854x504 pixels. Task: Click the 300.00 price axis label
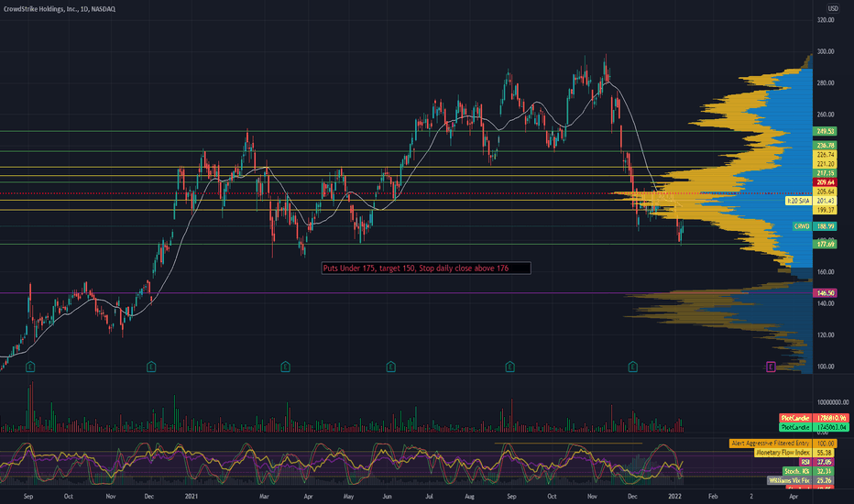(x=826, y=51)
